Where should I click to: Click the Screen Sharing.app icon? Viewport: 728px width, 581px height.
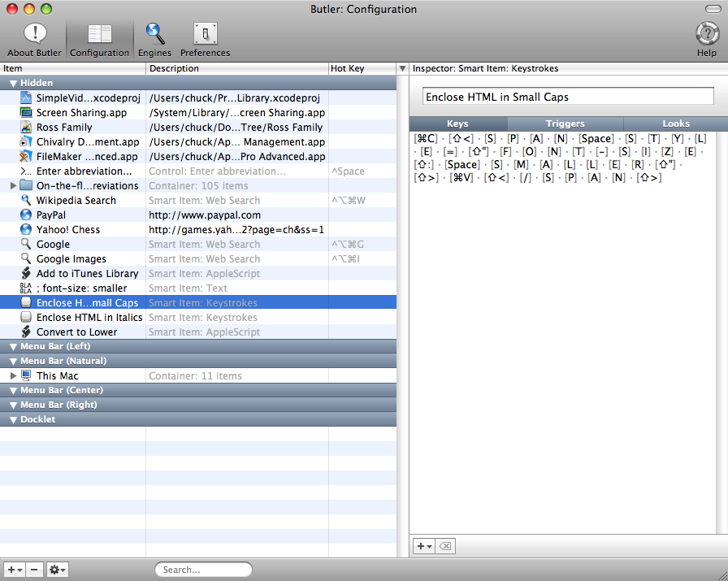26,112
